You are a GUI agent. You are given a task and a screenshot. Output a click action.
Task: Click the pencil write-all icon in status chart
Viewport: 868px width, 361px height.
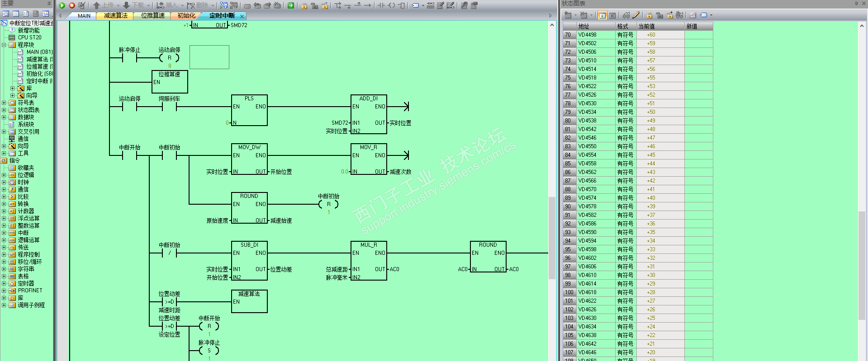click(x=636, y=15)
